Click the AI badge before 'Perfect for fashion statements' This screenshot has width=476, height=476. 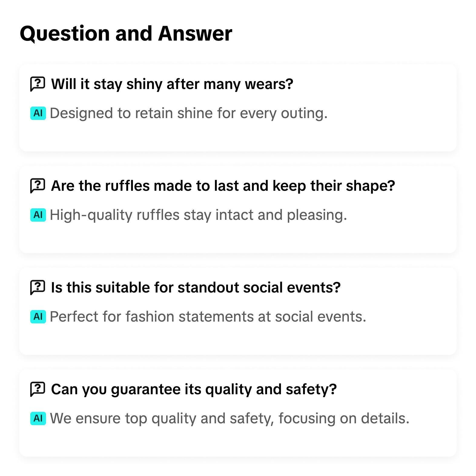tap(38, 317)
